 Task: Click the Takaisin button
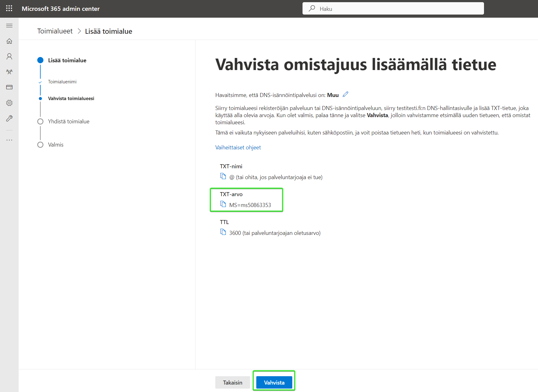233,382
